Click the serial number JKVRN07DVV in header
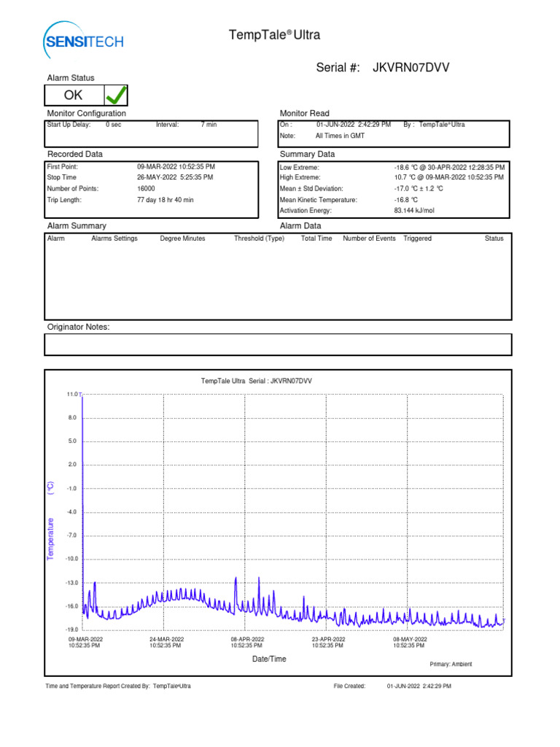The width and height of the screenshot is (560, 747). coord(411,68)
